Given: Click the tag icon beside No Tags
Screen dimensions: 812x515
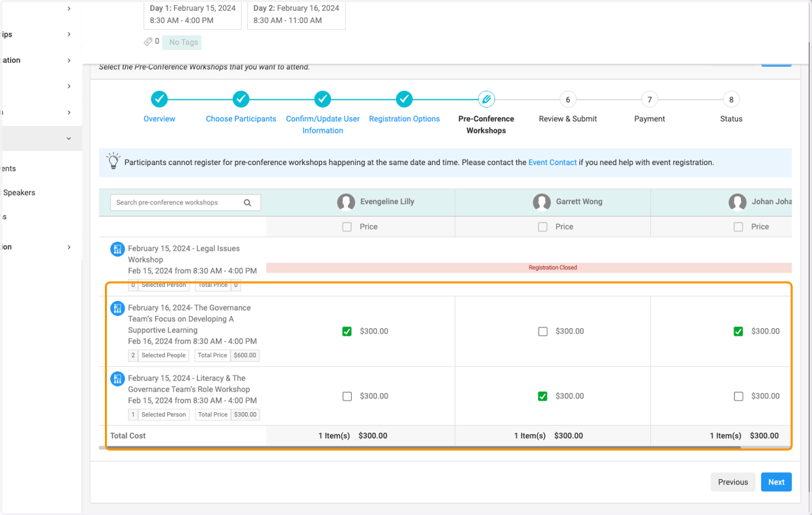Looking at the screenshot, I should coord(148,42).
